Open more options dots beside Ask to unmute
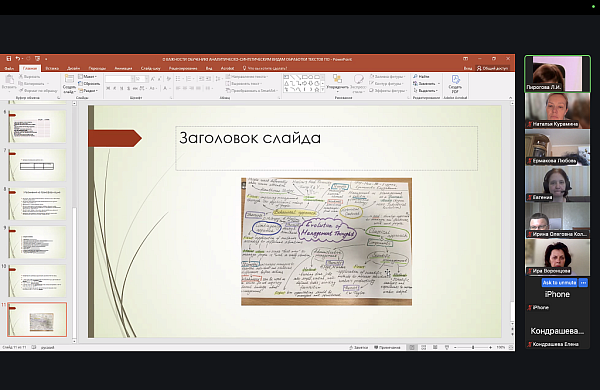This screenshot has height=390, width=600. 583,283
